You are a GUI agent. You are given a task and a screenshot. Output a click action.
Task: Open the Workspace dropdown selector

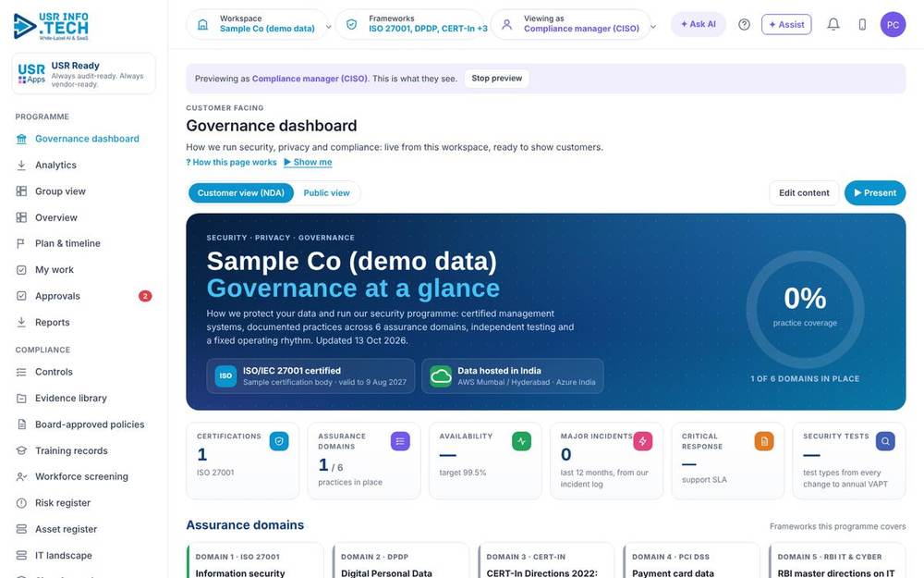point(258,25)
